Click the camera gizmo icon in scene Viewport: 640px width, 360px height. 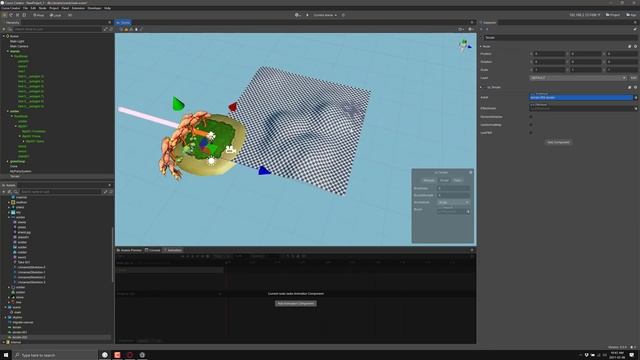coord(231,150)
